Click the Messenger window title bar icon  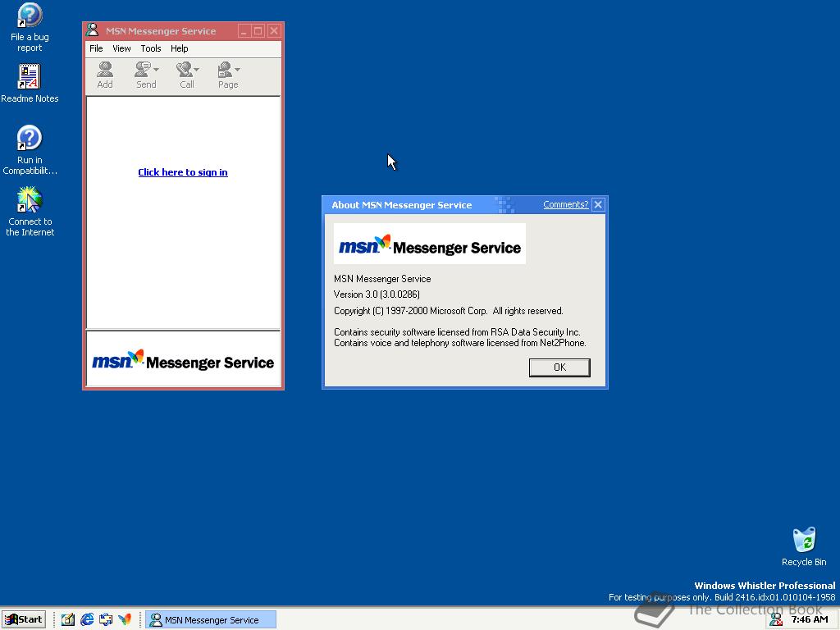tap(93, 30)
